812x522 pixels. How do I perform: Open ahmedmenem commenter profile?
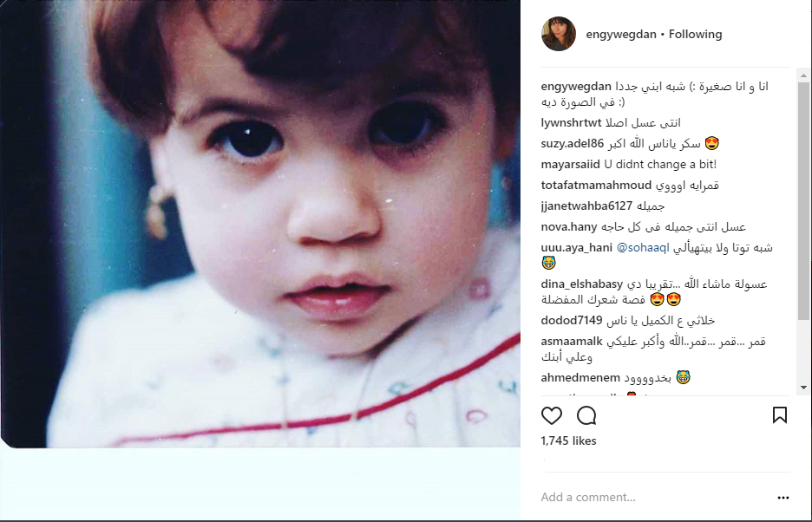tap(580, 377)
